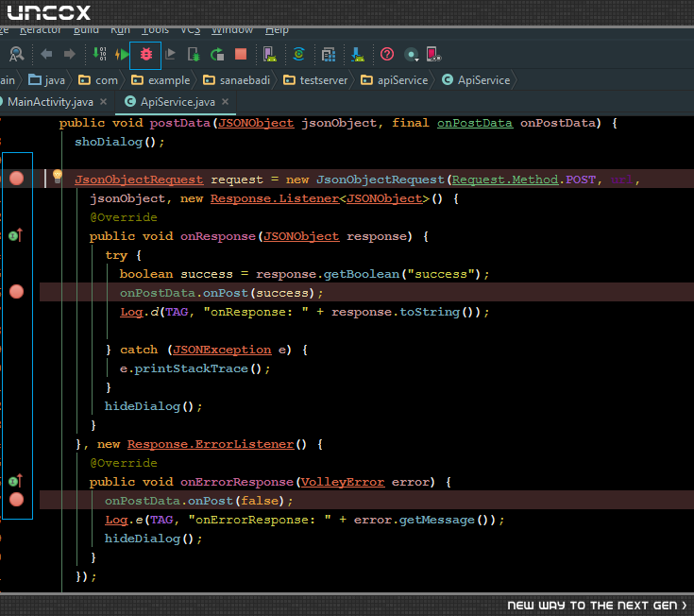This screenshot has width=694, height=616.
Task: Open the Window menu
Action: pos(232,30)
